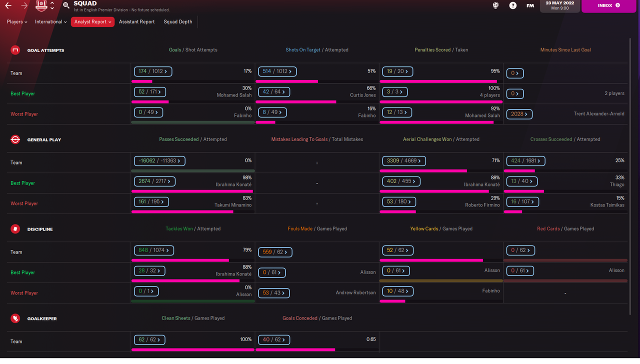The image size is (640, 364).
Task: Open team yellow cards 52 / 62
Action: click(x=397, y=250)
